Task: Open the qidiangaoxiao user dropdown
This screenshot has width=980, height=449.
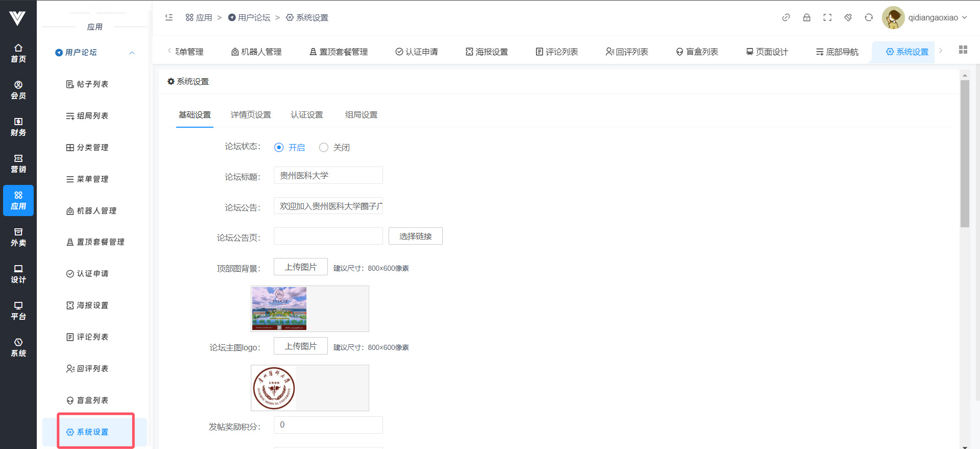Action: tap(924, 17)
